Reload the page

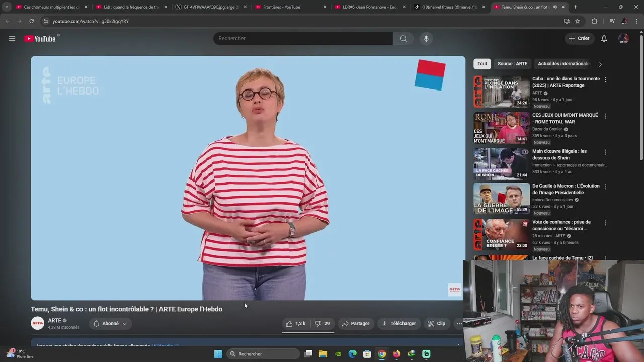click(x=31, y=21)
